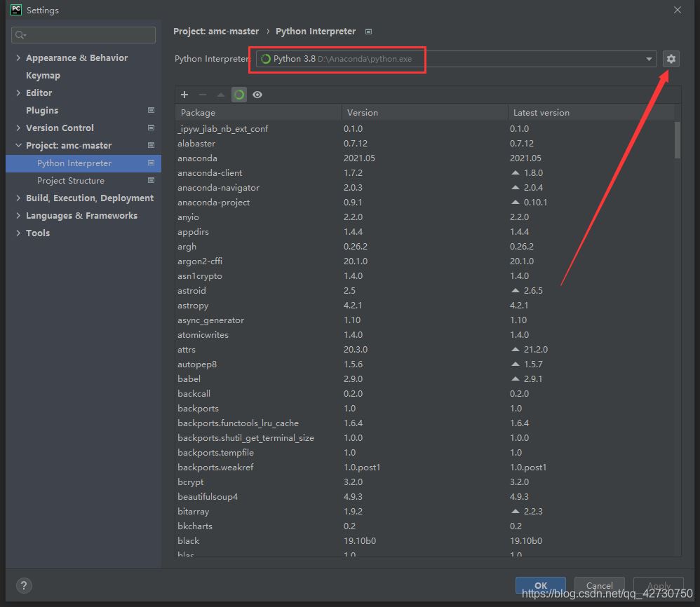Click the minus icon to uninstall package
Viewport: 700px width, 607px height.
click(203, 95)
